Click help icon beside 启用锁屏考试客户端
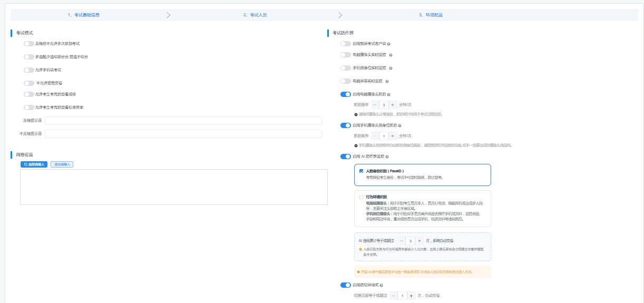The image size is (644, 303). [389, 44]
